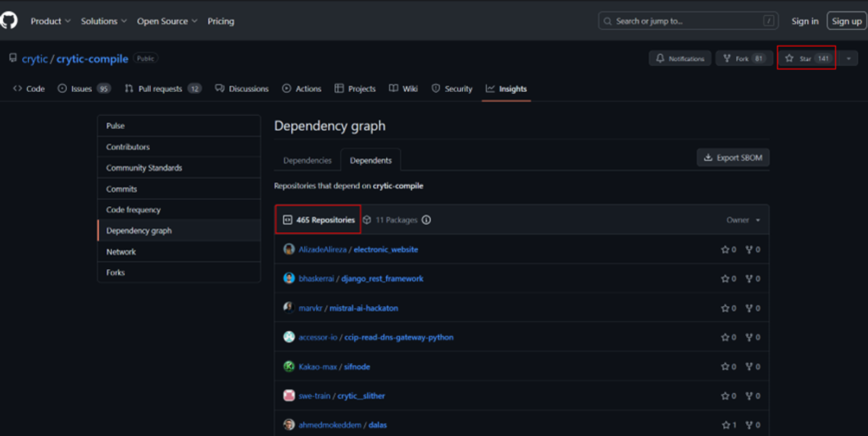Viewport: 868px width, 436px height.
Task: Open the crytic__slither repository link
Action: click(361, 396)
